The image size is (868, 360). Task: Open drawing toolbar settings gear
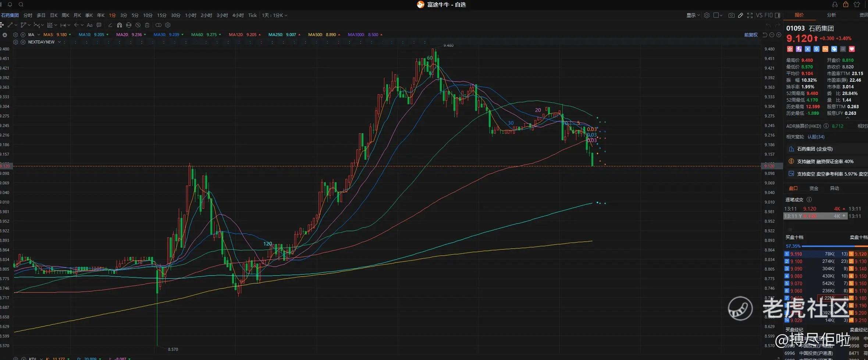pyautogui.click(x=168, y=25)
